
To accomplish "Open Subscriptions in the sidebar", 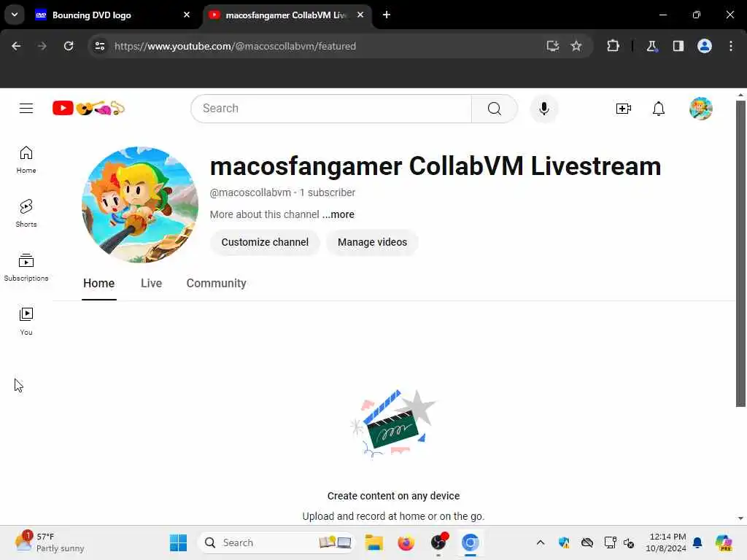I will coord(26,267).
